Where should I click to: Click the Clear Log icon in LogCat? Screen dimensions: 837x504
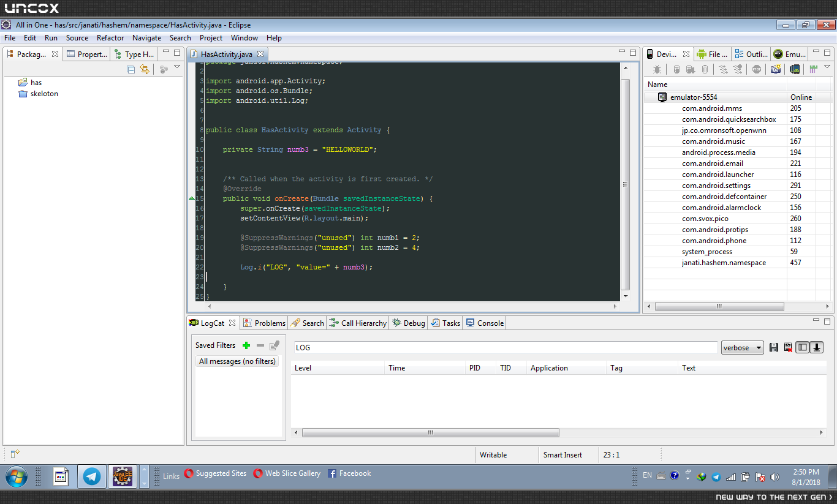pos(788,348)
